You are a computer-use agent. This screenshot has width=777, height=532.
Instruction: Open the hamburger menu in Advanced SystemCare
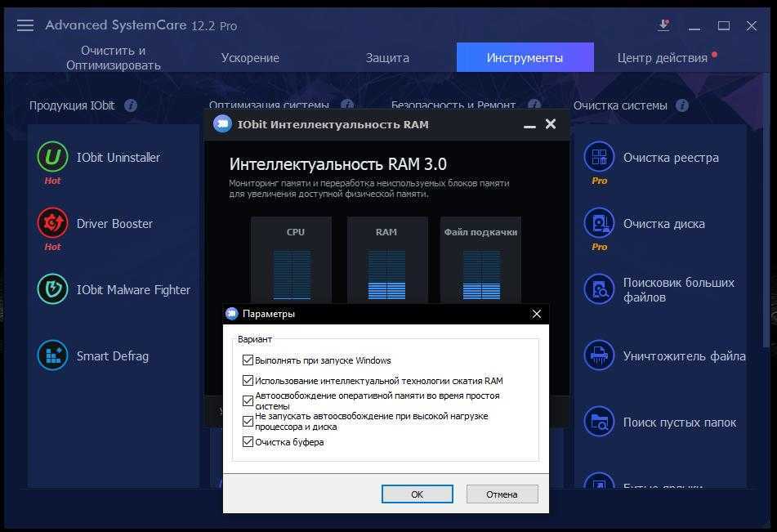point(25,25)
